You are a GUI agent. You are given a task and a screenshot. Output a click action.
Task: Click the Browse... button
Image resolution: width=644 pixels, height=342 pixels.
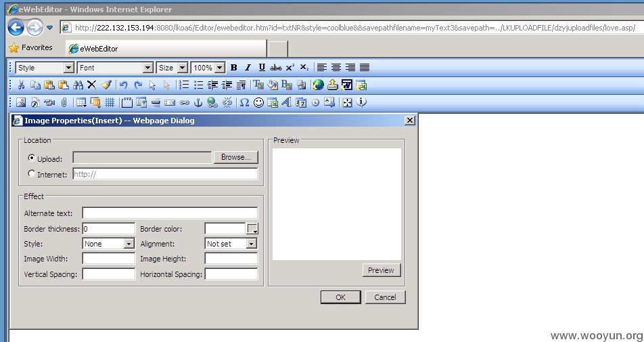click(x=235, y=157)
